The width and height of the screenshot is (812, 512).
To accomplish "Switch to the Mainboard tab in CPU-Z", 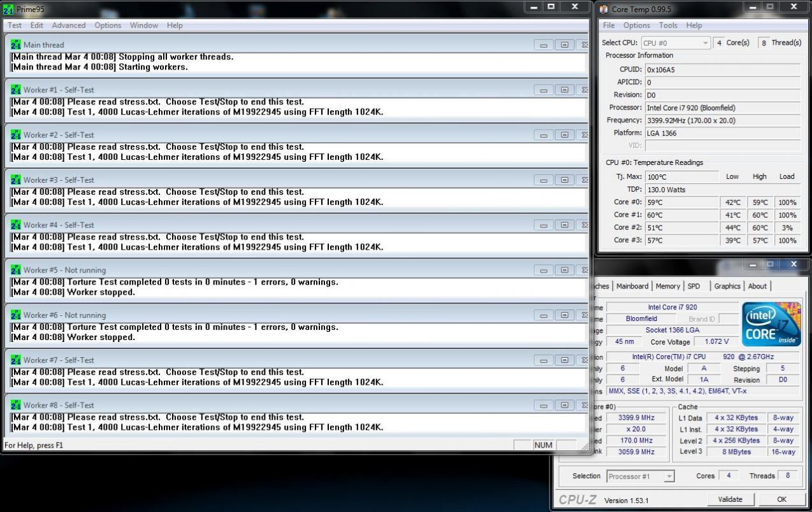I will (x=632, y=286).
